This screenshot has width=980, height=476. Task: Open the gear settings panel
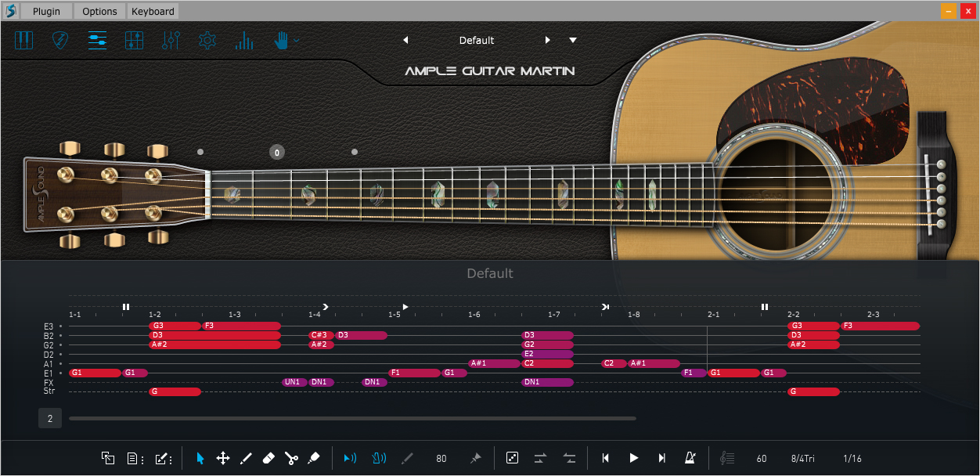point(207,41)
